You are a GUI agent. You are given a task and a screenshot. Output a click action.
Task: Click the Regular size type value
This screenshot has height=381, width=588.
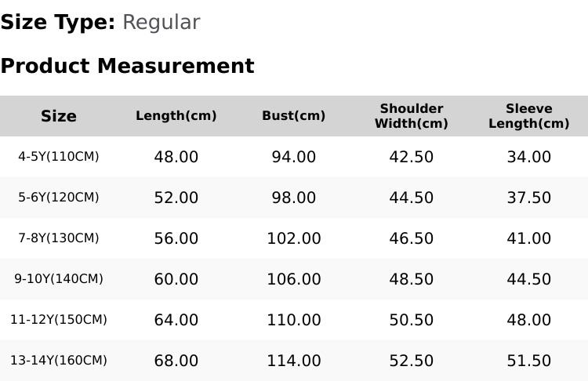tap(162, 23)
